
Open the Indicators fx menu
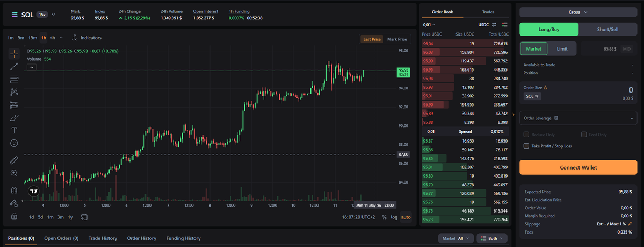point(86,38)
